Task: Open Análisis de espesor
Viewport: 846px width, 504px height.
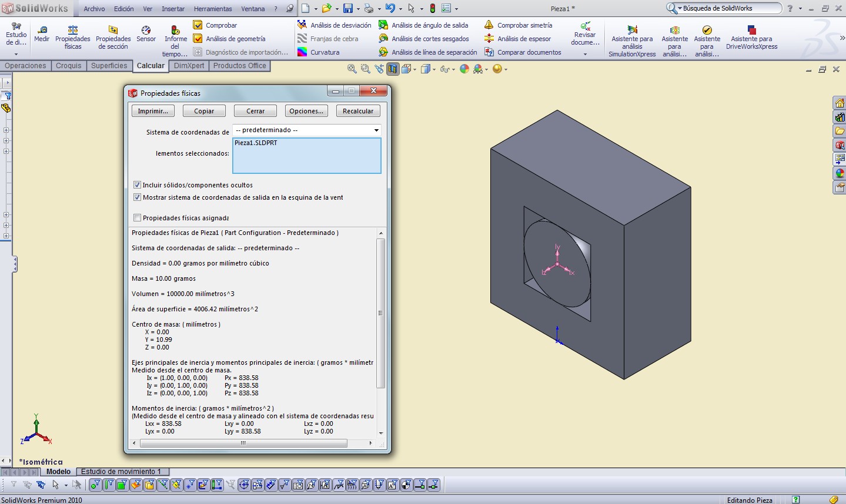Action: [517, 39]
